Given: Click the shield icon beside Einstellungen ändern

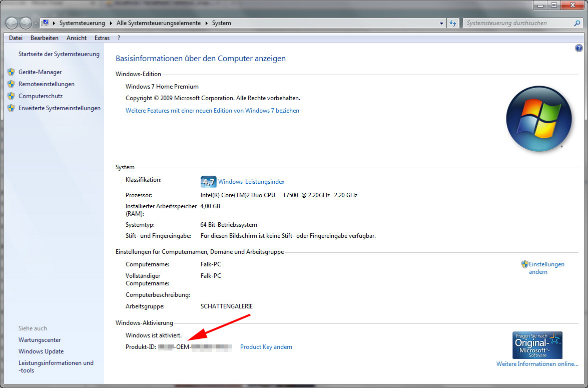Looking at the screenshot, I should [x=524, y=264].
